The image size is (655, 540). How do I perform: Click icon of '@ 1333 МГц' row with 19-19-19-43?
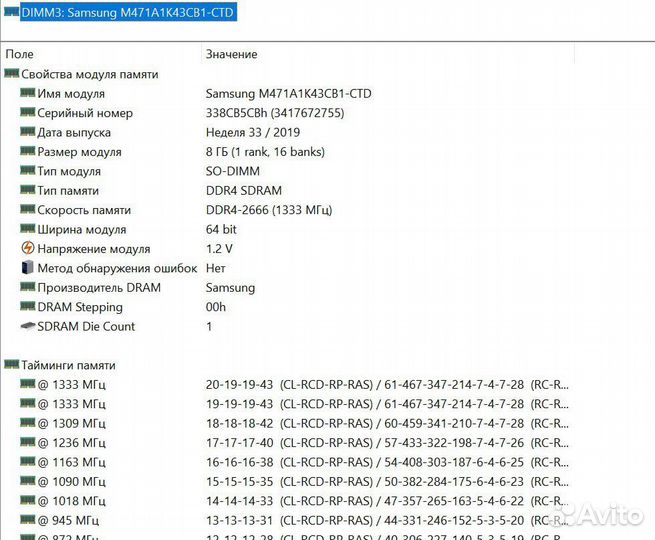(x=28, y=403)
